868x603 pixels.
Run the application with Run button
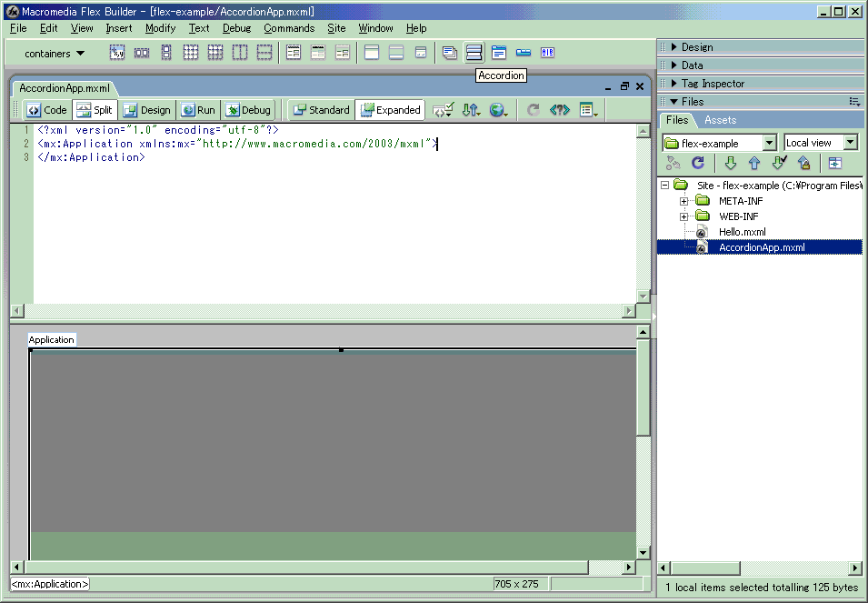[199, 110]
